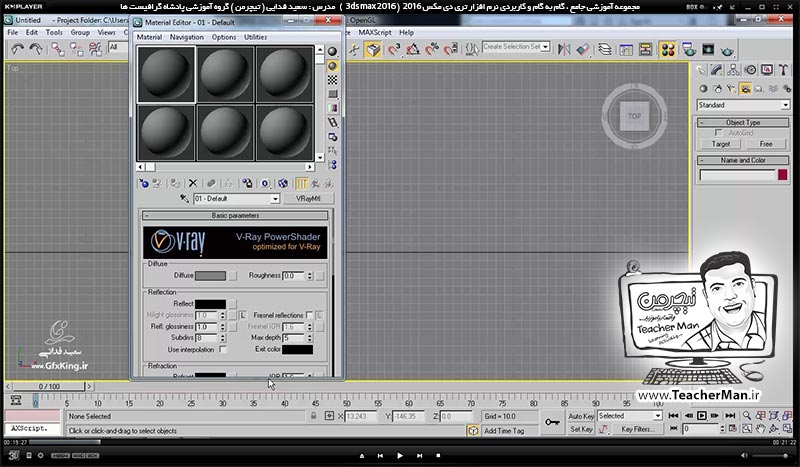Click the Sample Type sphere icon
This screenshot has height=467, width=800.
point(332,52)
